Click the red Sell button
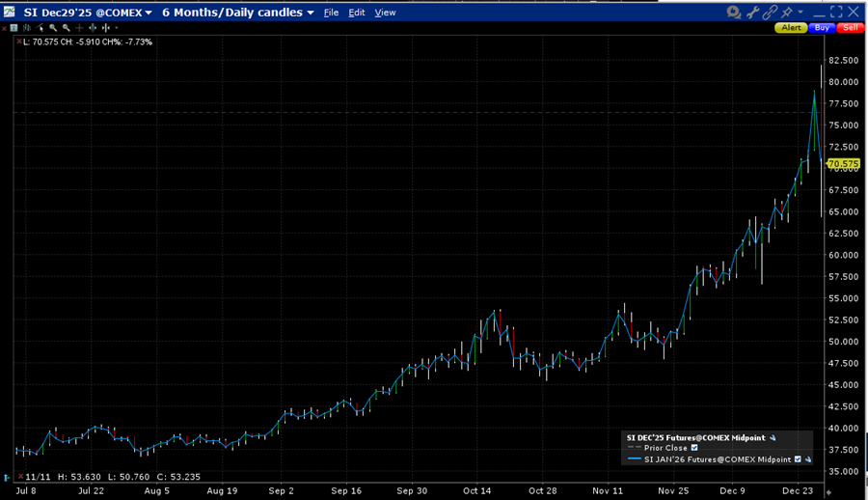This screenshot has height=500, width=868. tap(851, 28)
